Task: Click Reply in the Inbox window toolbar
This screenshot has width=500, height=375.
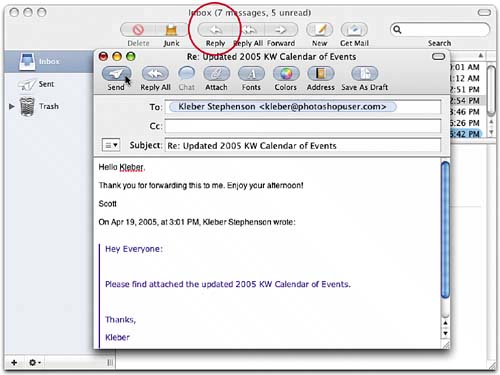Action: pyautogui.click(x=215, y=30)
